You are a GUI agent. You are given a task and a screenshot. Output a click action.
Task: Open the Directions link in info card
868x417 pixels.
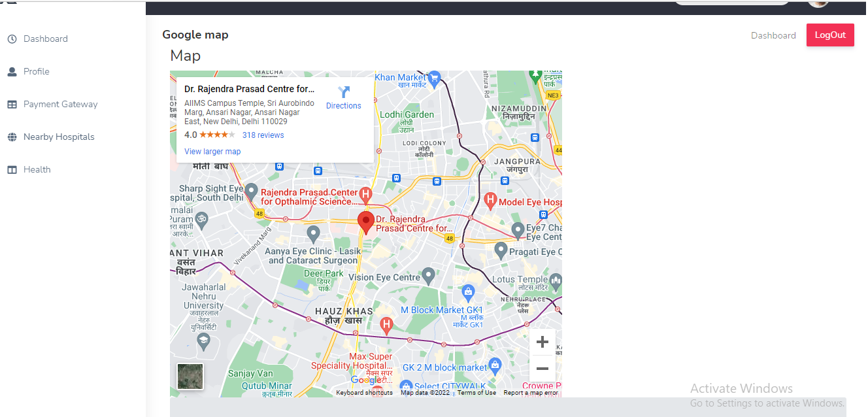pyautogui.click(x=344, y=106)
